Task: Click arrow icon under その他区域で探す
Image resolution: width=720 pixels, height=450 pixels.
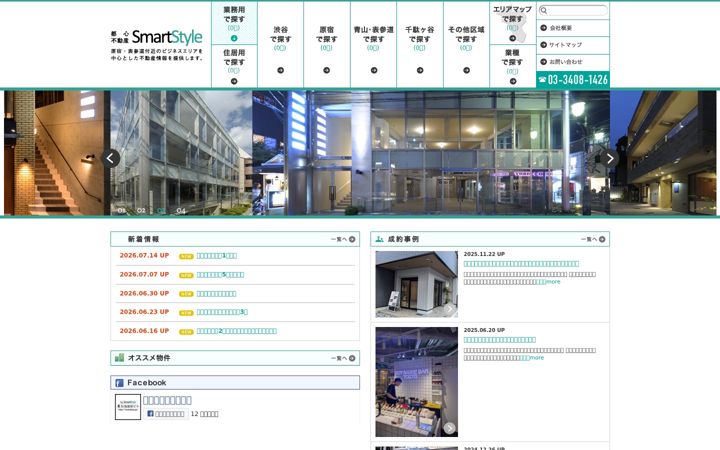Action: click(467, 70)
